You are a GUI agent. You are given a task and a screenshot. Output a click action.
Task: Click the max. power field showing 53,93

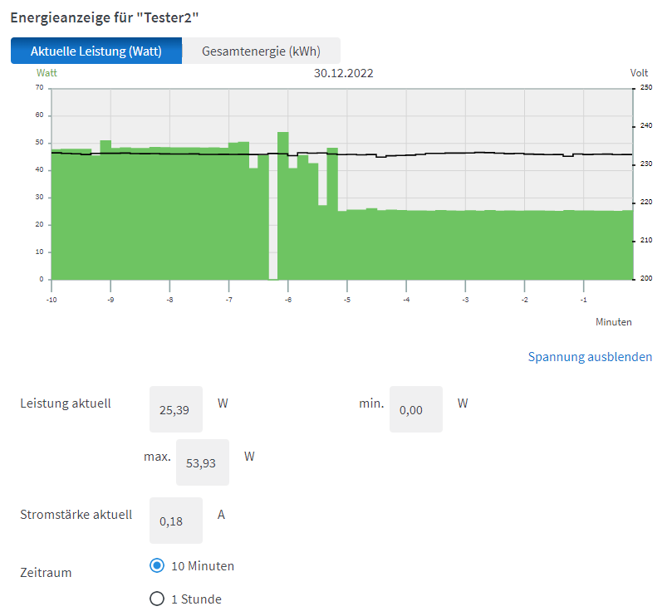click(x=203, y=462)
